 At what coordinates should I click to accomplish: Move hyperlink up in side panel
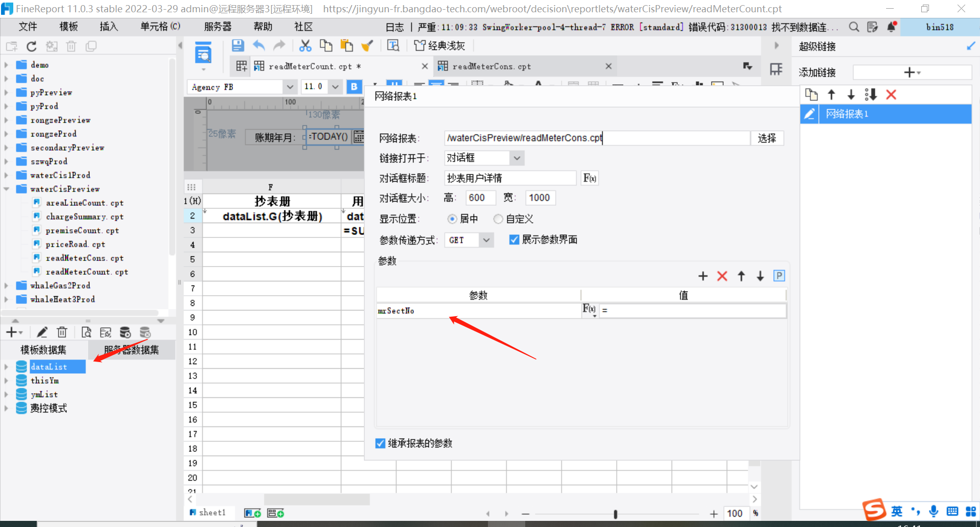[831, 94]
